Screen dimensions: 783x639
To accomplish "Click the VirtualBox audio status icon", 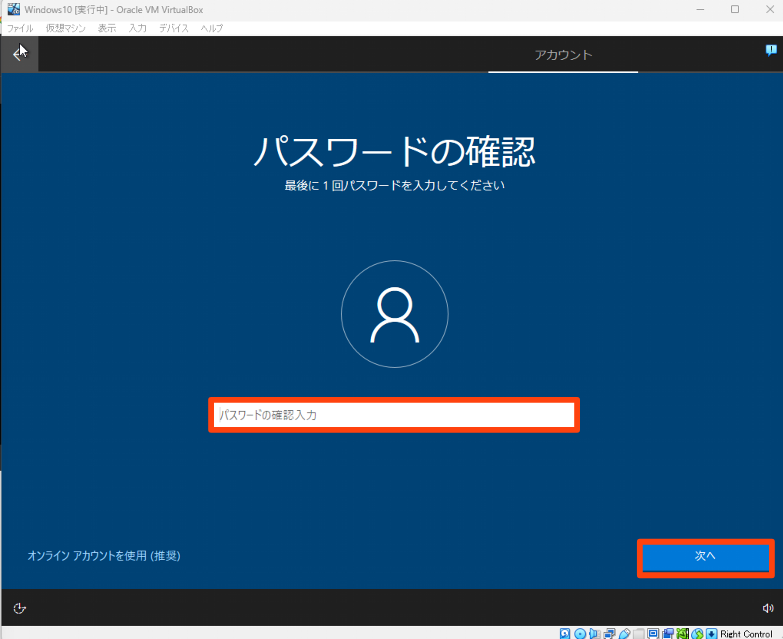I will pos(594,634).
